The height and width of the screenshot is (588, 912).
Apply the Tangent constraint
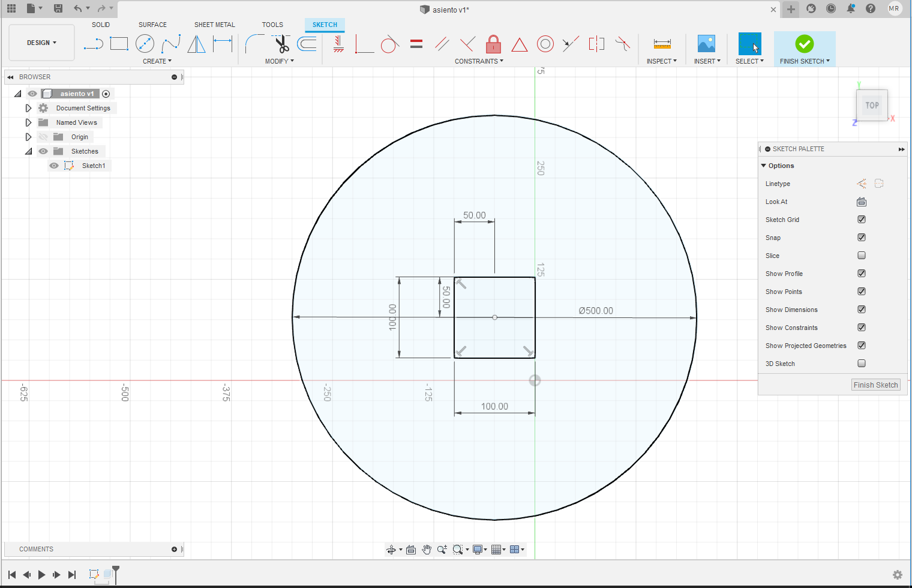[x=390, y=44]
